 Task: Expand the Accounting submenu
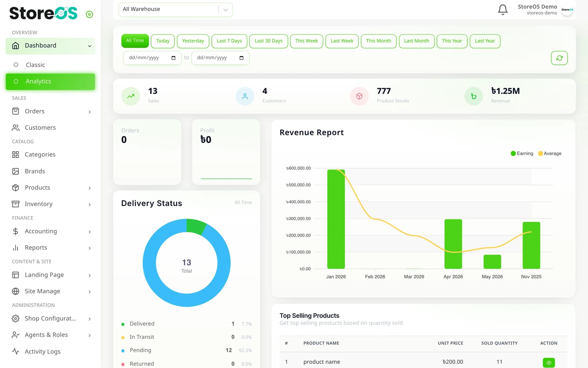coord(50,231)
